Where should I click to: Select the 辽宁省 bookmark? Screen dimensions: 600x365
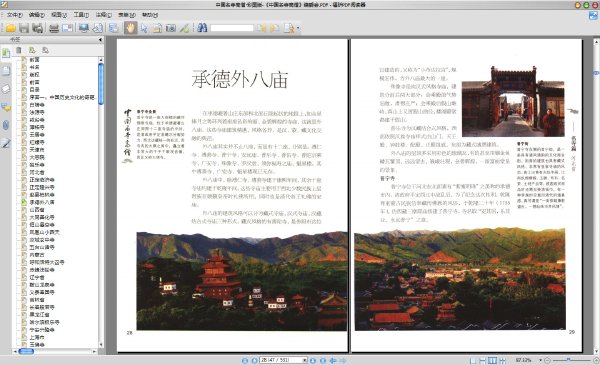(37, 277)
